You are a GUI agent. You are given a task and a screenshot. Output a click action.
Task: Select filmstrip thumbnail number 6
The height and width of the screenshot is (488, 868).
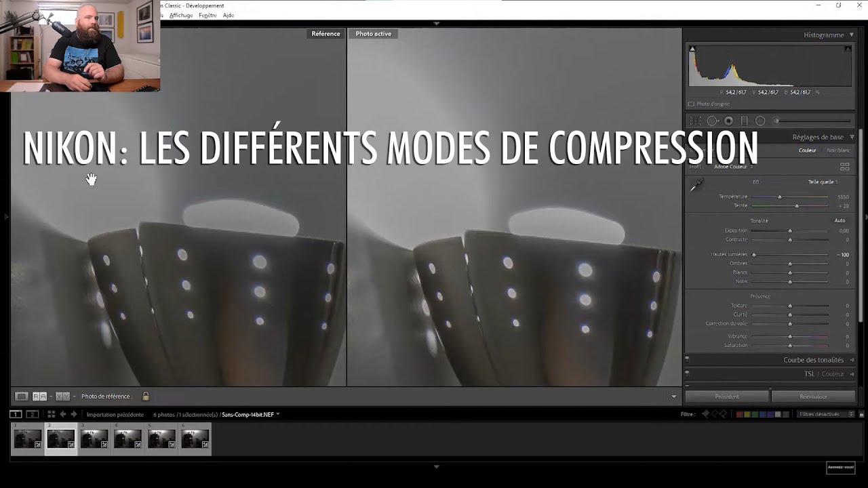[195, 439]
